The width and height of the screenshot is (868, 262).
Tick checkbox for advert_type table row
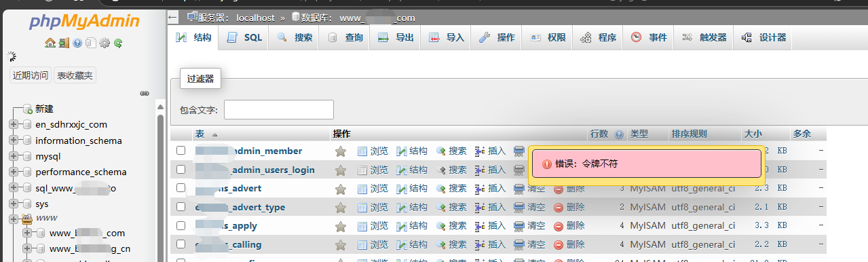[181, 206]
